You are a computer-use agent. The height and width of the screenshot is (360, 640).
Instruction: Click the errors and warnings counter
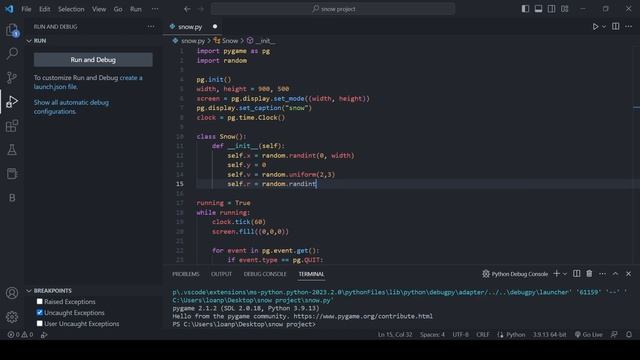(20, 335)
